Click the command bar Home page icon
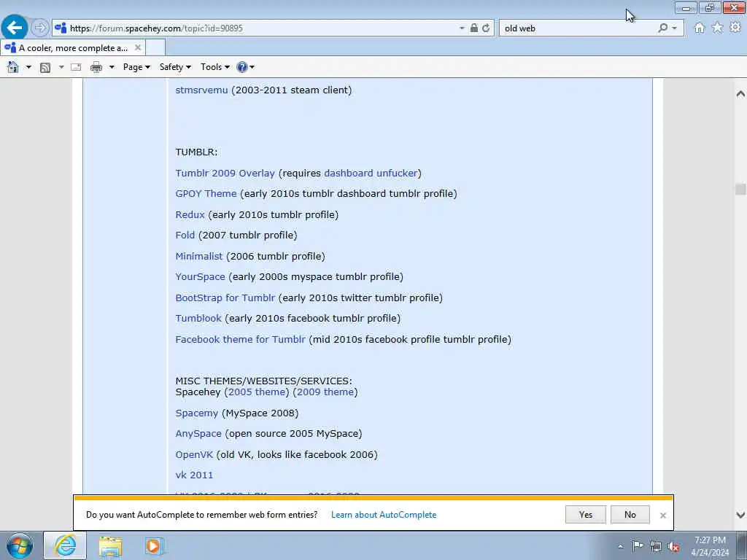This screenshot has width=747, height=560. [13, 67]
